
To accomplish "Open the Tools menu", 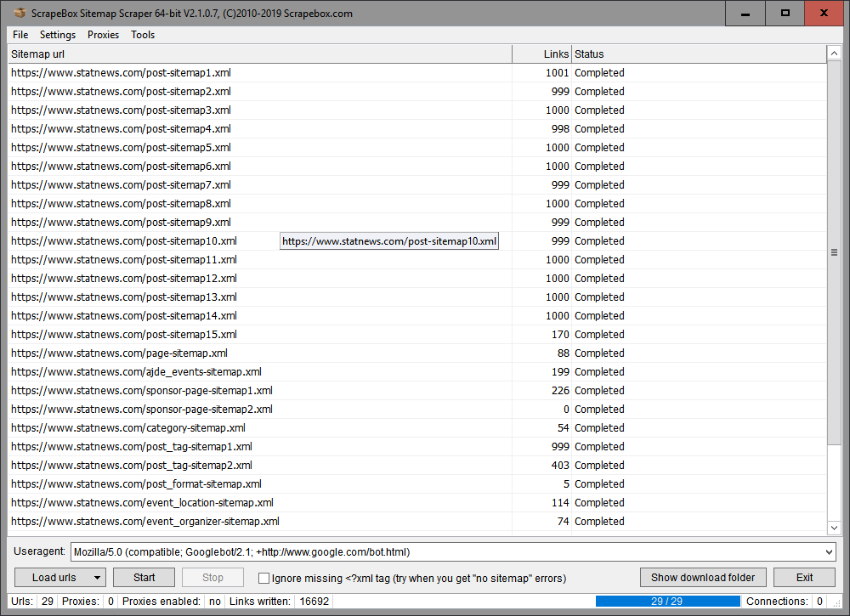I will pos(143,35).
